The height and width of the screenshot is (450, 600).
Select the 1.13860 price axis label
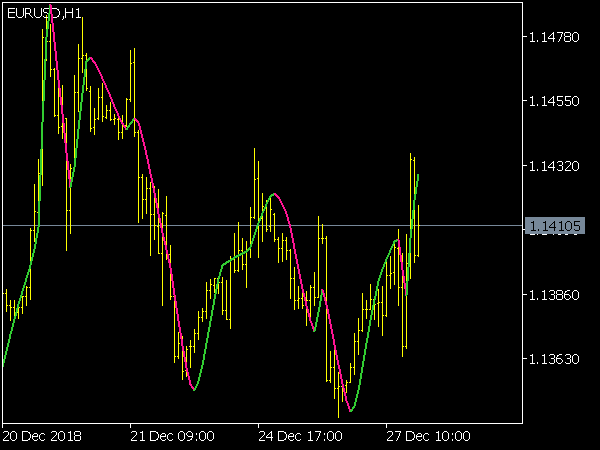tap(554, 295)
